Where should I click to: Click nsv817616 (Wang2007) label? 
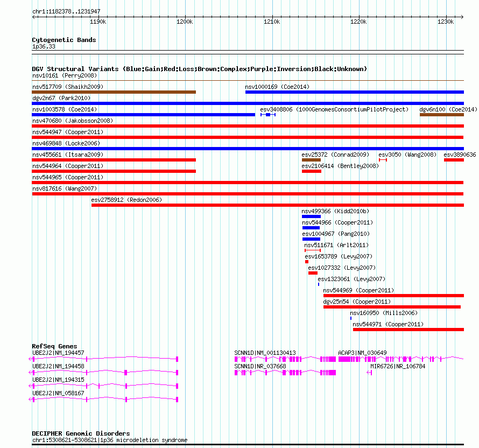65,188
